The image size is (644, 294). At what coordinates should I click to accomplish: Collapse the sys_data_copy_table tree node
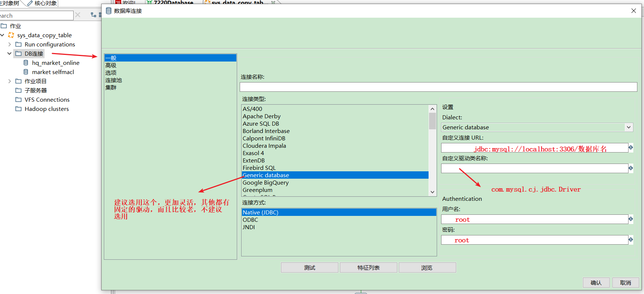3,35
